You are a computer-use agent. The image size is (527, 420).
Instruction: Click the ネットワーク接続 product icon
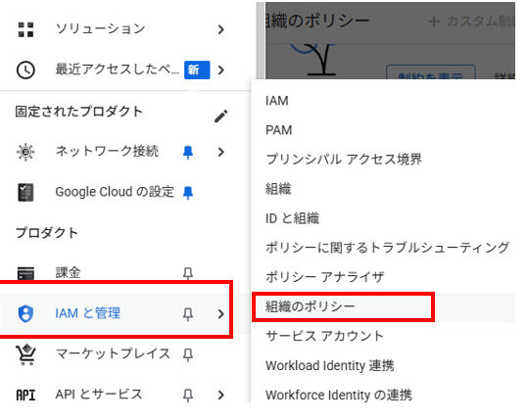tap(25, 152)
